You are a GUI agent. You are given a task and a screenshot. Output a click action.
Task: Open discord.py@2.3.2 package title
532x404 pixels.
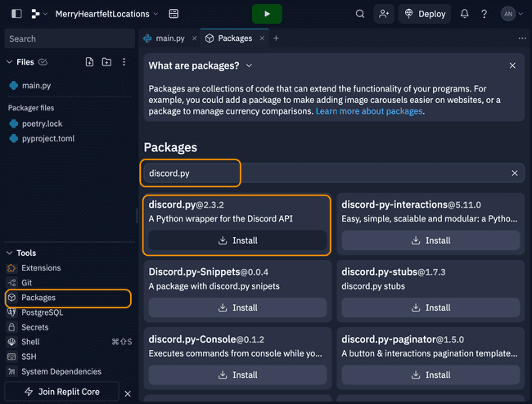point(186,204)
